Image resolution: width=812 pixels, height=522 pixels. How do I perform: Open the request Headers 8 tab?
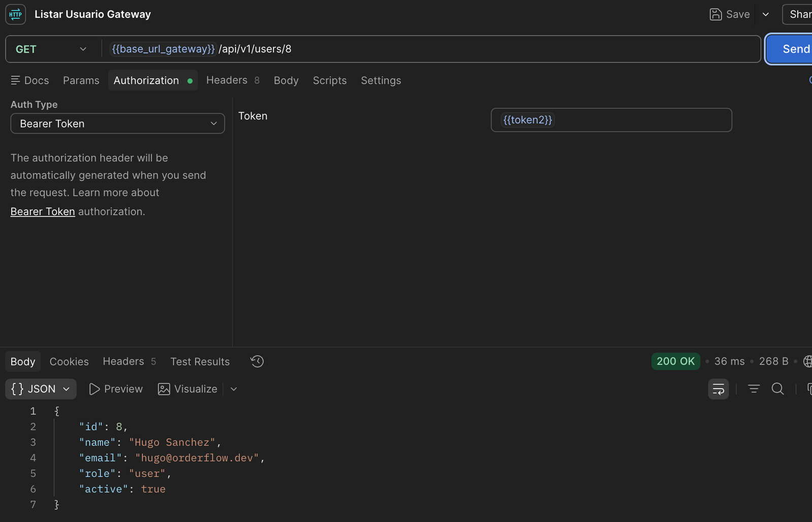pyautogui.click(x=233, y=80)
